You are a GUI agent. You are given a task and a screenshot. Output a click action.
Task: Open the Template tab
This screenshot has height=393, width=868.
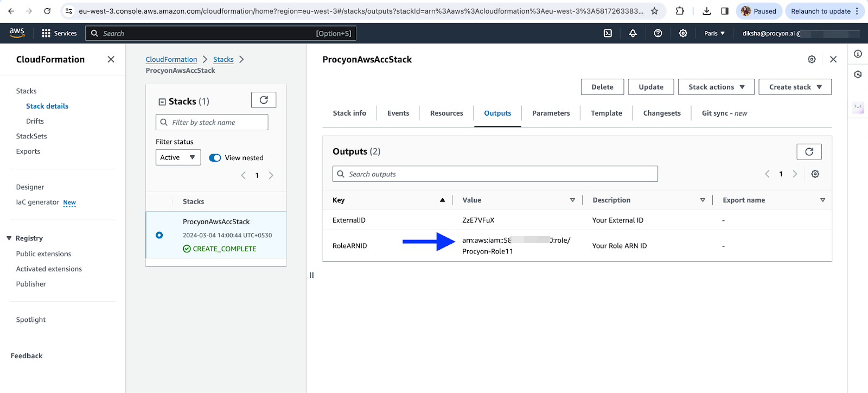point(606,113)
